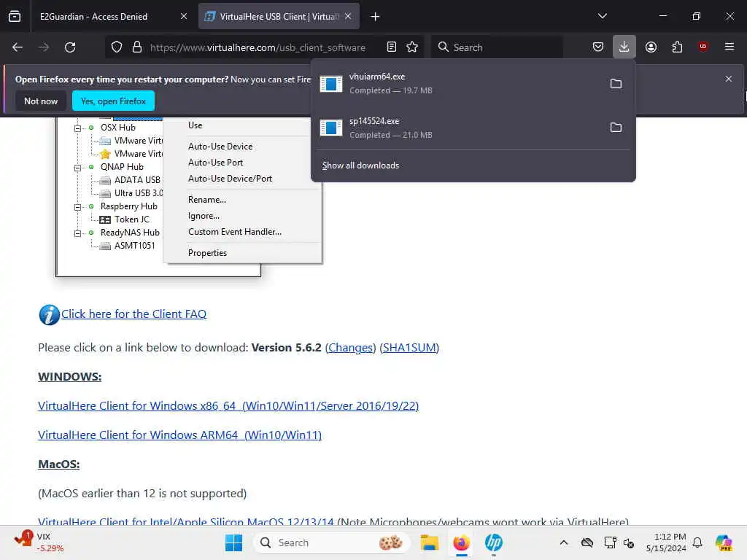Open the tracking protection shield icon
The height and width of the screenshot is (560, 747).
click(x=117, y=47)
